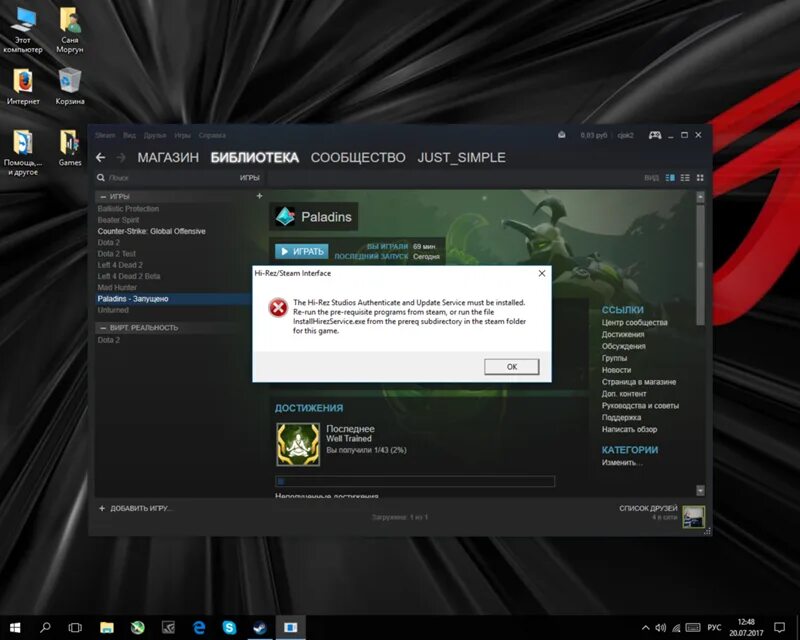Open the Корзина recycle bin icon
Screen dimensions: 800x640
70,87
